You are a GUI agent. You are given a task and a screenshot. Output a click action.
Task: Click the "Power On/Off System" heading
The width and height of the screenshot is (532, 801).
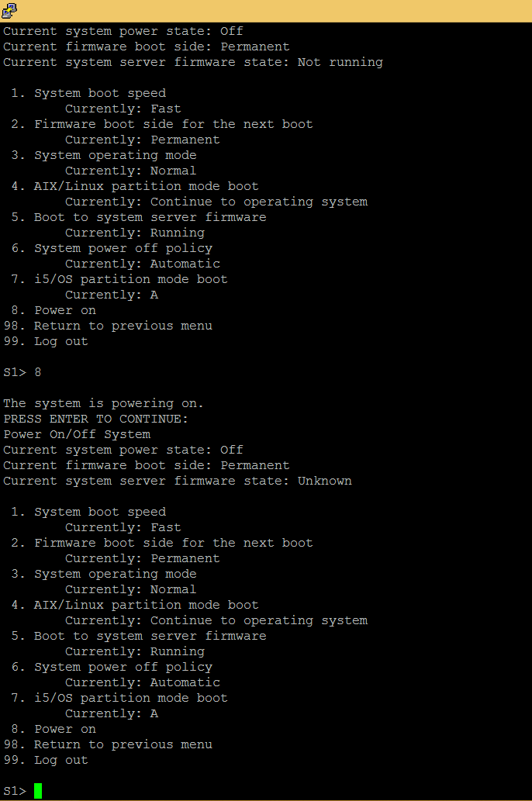coord(78,435)
